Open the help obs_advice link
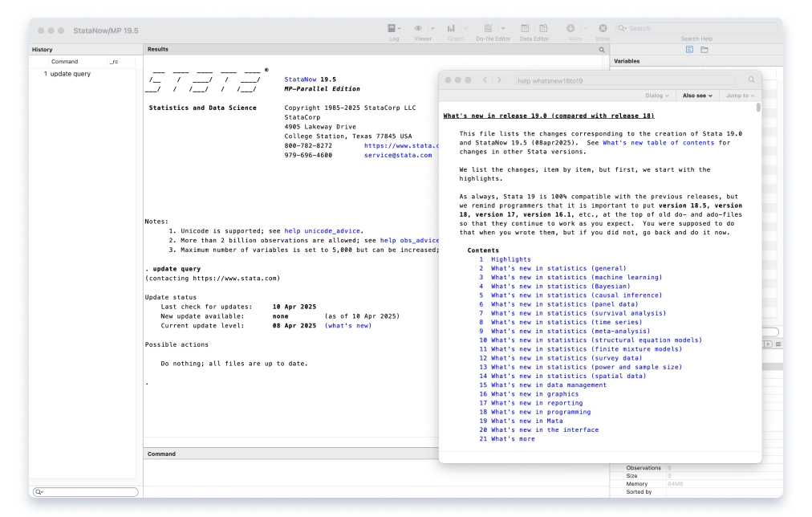812x517 pixels. [x=409, y=240]
